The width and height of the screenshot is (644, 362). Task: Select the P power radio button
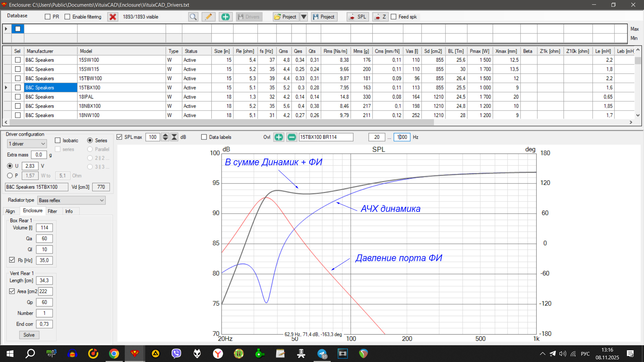click(10, 176)
